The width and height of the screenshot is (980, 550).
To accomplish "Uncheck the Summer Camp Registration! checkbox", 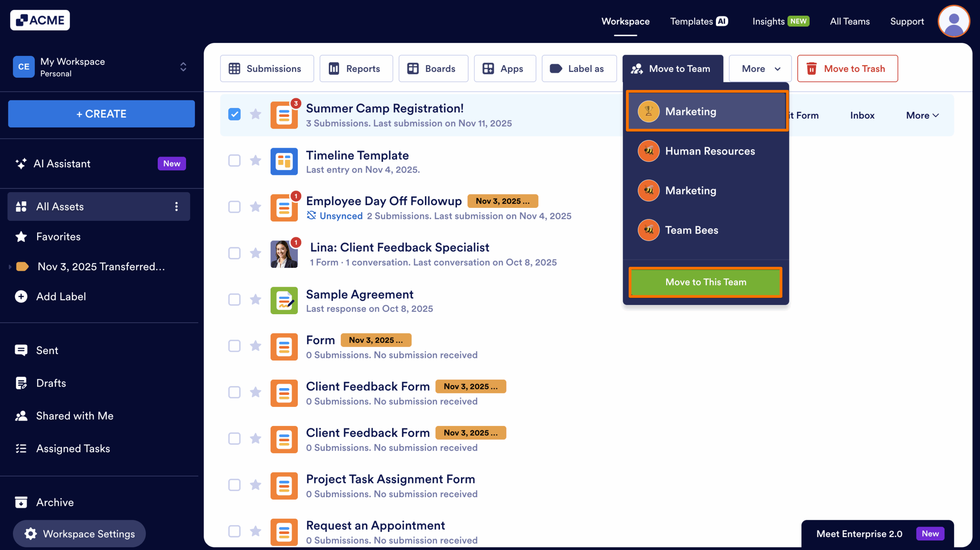I will [x=234, y=114].
